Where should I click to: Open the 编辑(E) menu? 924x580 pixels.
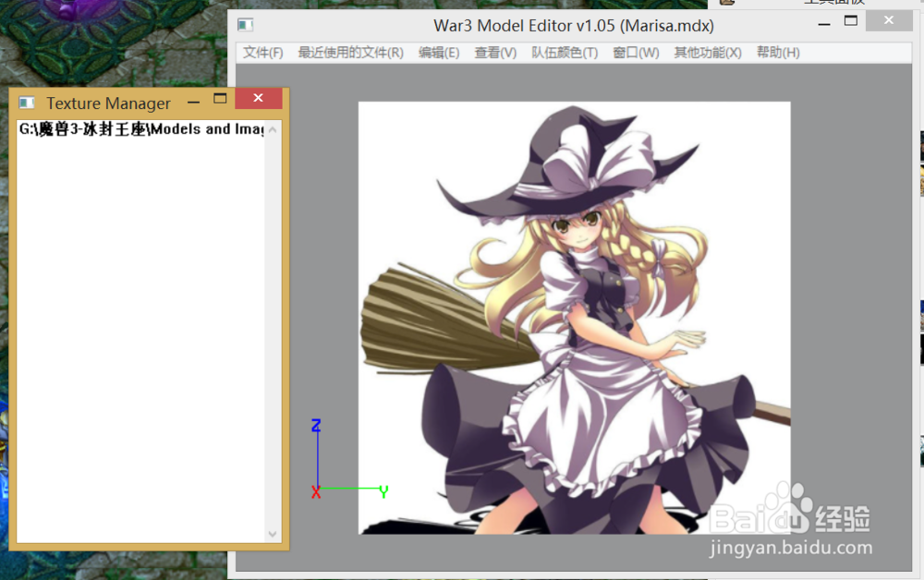[x=439, y=53]
